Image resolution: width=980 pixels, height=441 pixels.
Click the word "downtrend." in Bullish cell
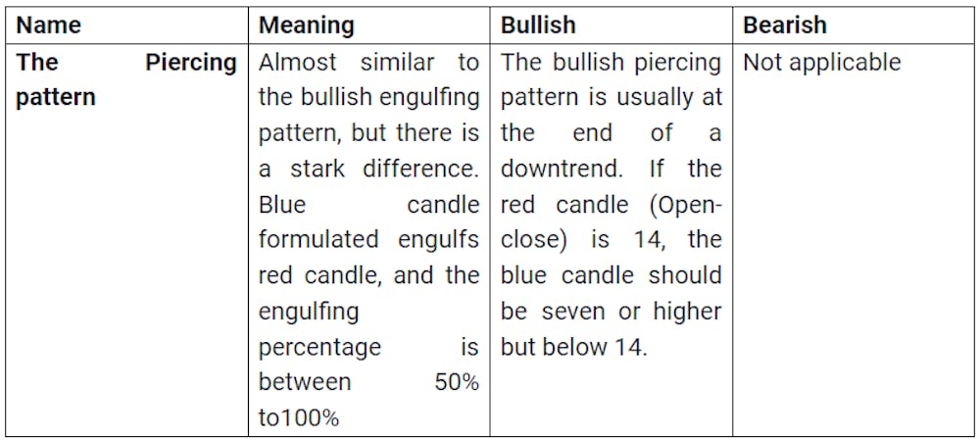point(562,169)
